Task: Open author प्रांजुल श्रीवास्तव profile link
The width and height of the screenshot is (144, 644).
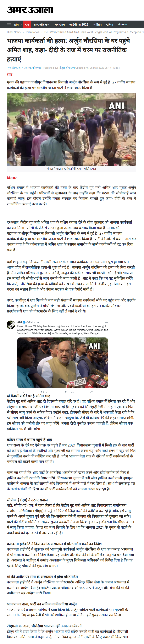Action: 66,68
